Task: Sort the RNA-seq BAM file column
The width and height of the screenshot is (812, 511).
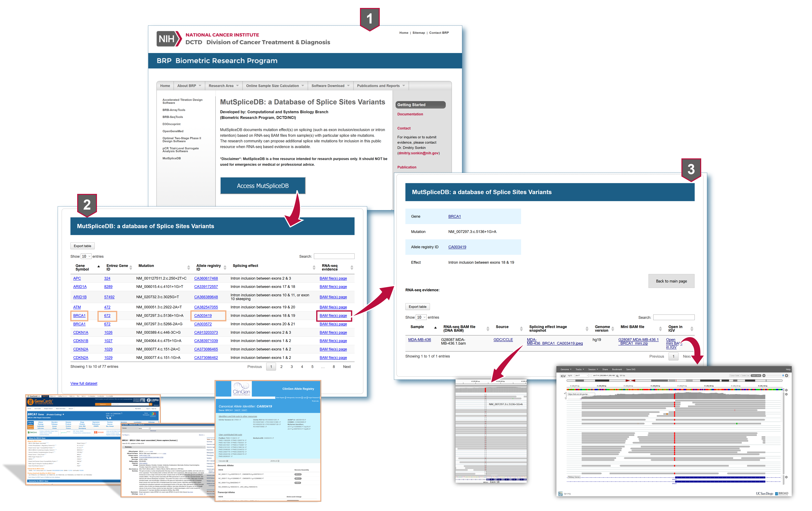Action: pos(488,329)
